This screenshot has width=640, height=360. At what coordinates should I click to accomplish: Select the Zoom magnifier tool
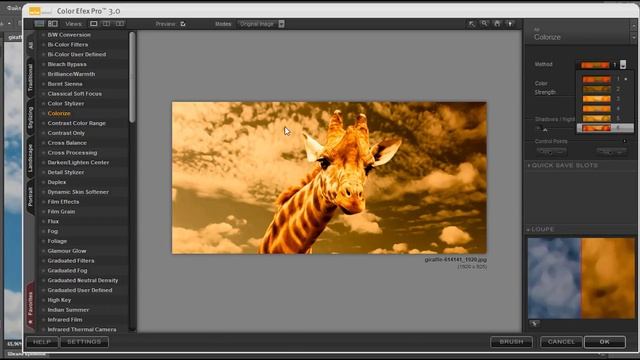(x=484, y=24)
